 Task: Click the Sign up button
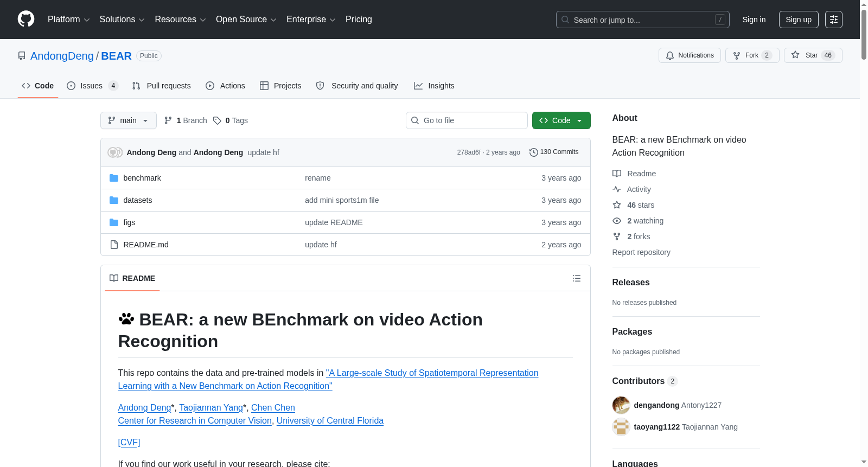click(x=799, y=20)
